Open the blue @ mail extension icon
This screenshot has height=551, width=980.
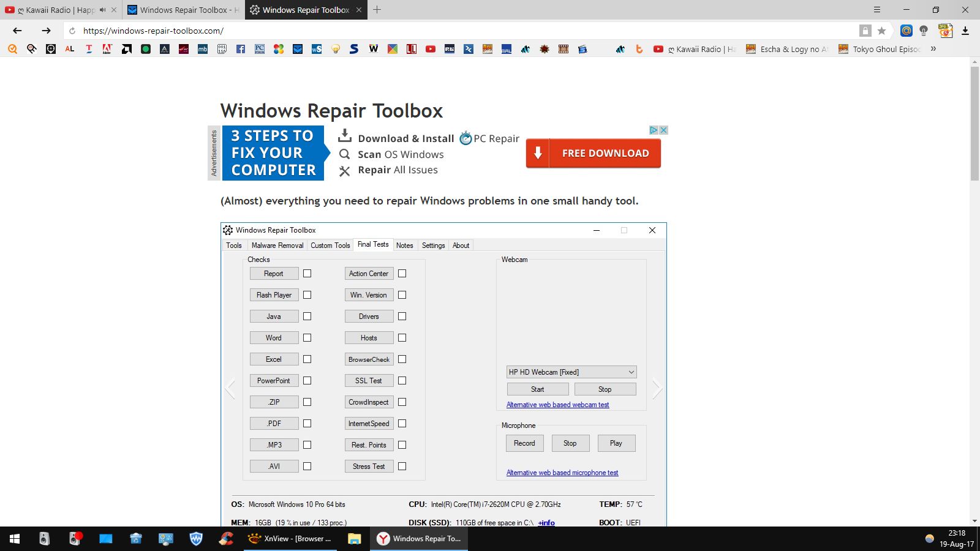tap(907, 31)
